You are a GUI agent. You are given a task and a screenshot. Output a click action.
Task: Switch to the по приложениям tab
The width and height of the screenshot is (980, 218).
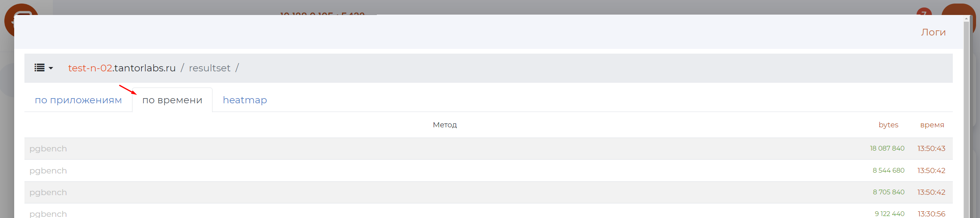[x=78, y=100]
